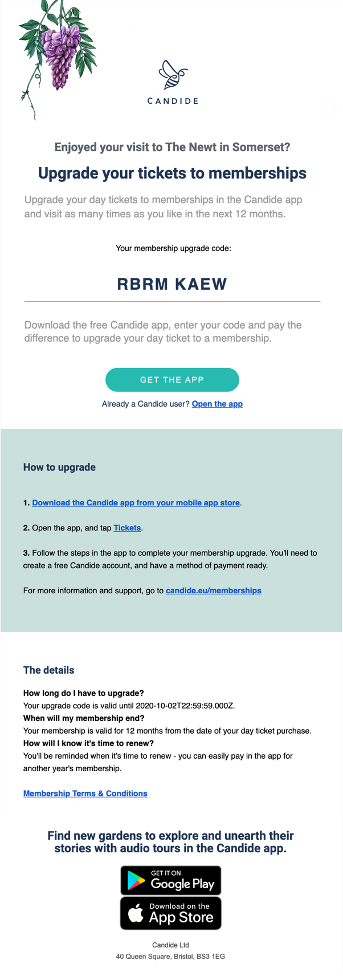Click the Candide Ltd address in footer

[170, 956]
